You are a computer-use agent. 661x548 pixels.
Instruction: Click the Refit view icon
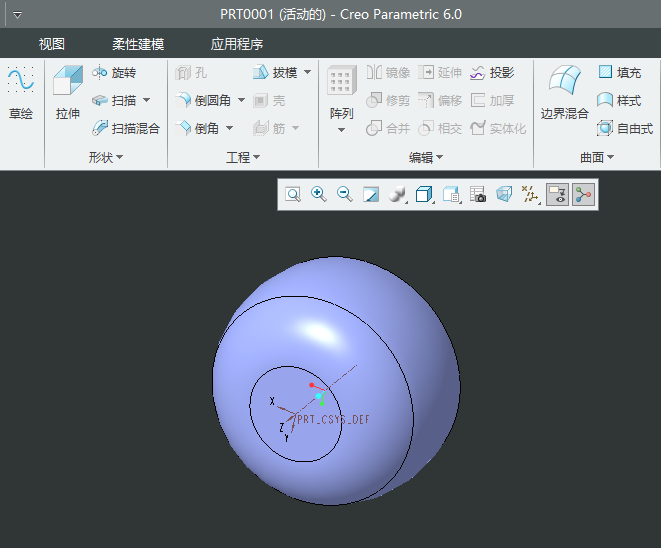coord(293,195)
